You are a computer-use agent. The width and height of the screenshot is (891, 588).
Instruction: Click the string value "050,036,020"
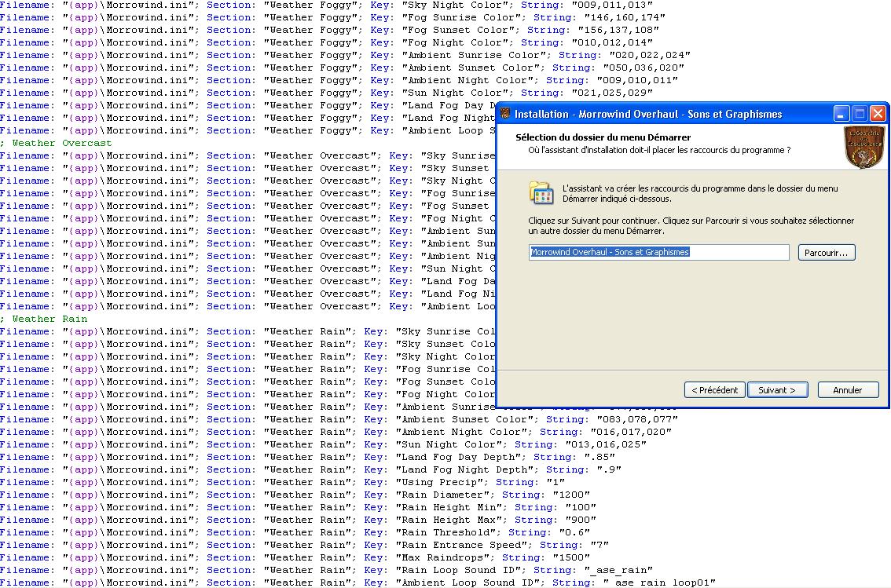[643, 68]
